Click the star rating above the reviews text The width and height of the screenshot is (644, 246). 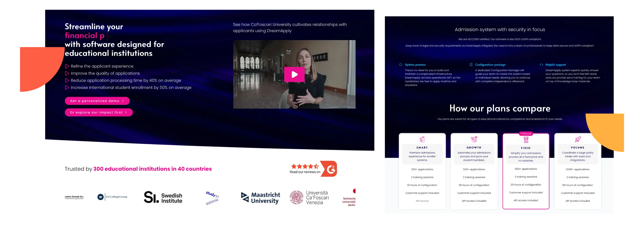click(x=305, y=166)
